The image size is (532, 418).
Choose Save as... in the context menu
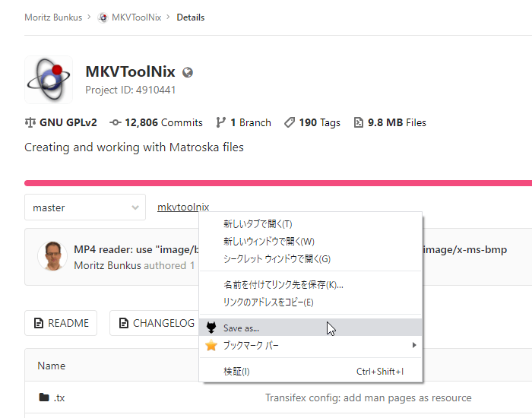pos(310,328)
